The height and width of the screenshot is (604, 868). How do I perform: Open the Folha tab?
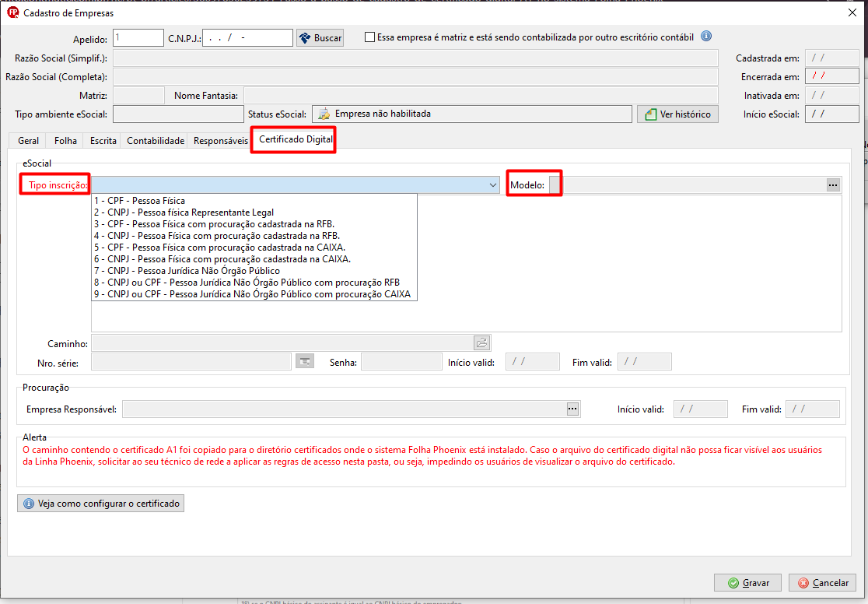pos(65,141)
